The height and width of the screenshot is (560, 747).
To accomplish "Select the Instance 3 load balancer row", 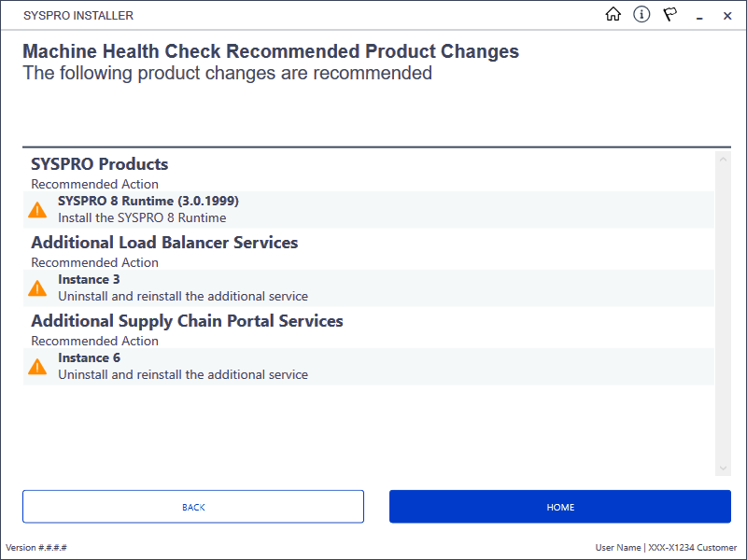I will 369,288.
